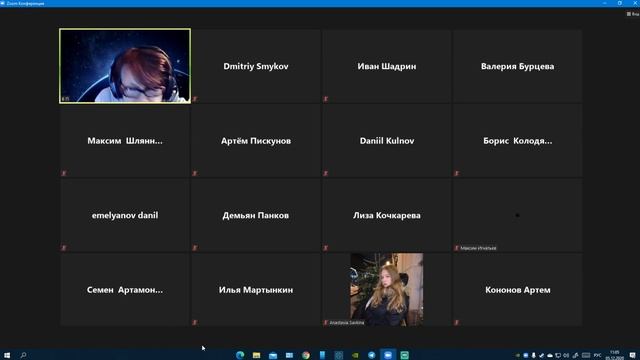This screenshot has height=360, width=640.
Task: Click the Anastasia Savkina name label
Action: [347, 322]
